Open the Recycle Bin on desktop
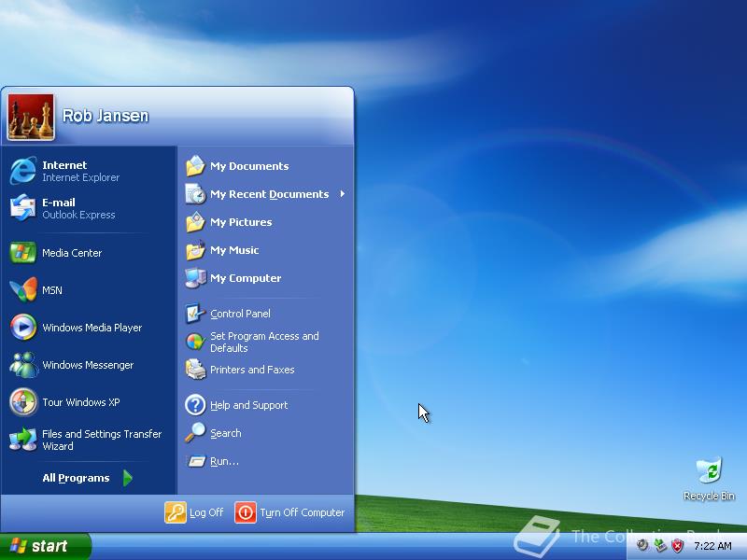Screen dimensions: 747x560 point(710,479)
